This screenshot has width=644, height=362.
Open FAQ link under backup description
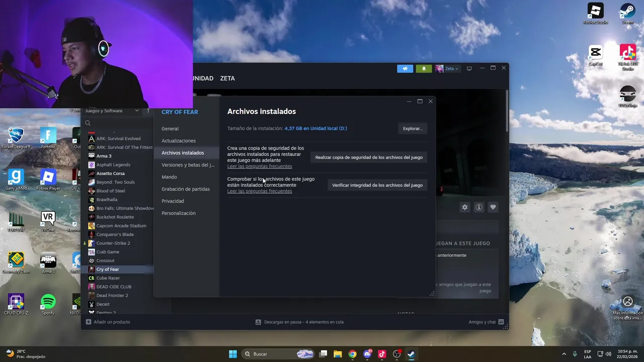[260, 166]
